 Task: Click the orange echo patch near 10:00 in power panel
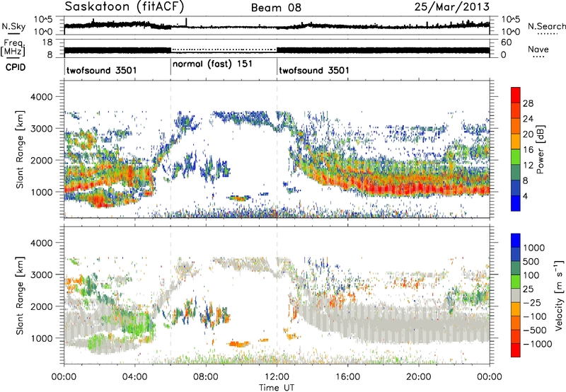click(238, 198)
